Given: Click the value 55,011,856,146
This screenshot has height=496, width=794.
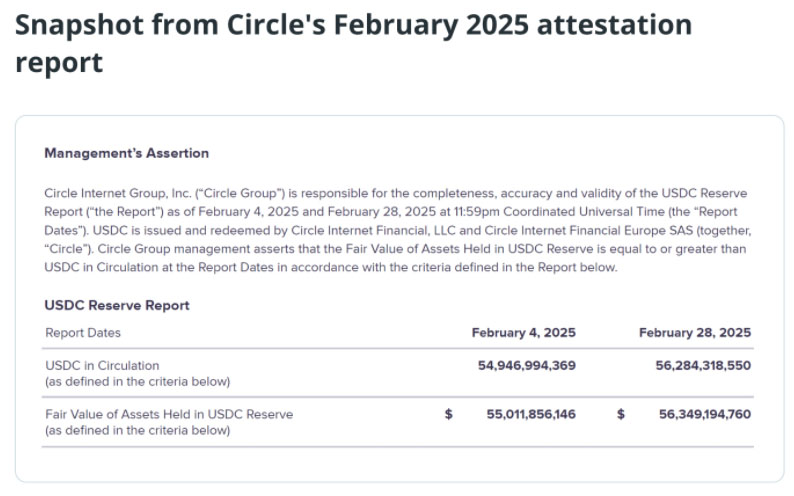Looking at the screenshot, I should tap(531, 414).
